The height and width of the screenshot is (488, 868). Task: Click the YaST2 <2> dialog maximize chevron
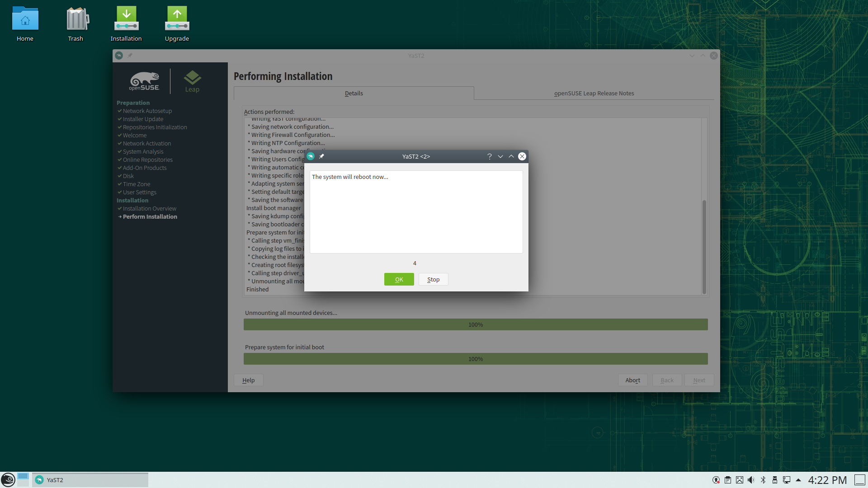point(511,156)
